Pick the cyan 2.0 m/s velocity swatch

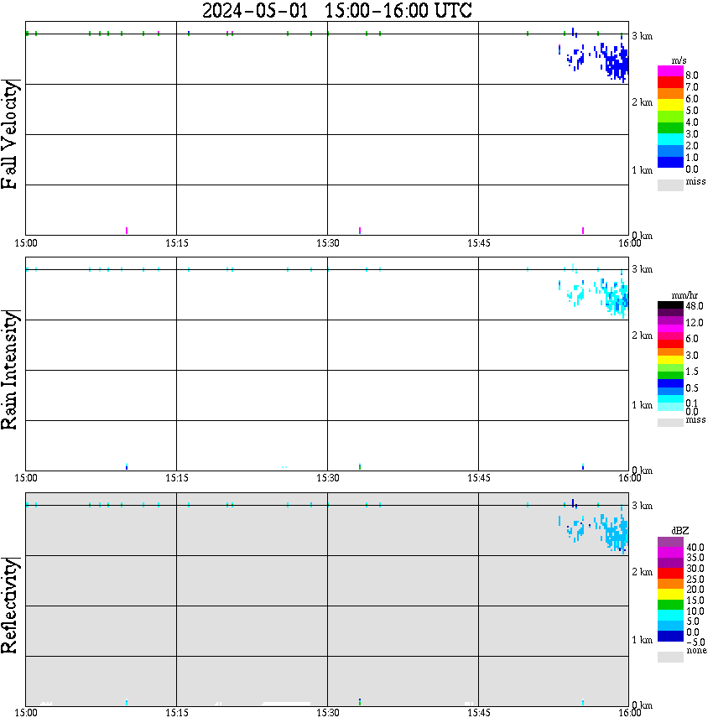(x=670, y=139)
